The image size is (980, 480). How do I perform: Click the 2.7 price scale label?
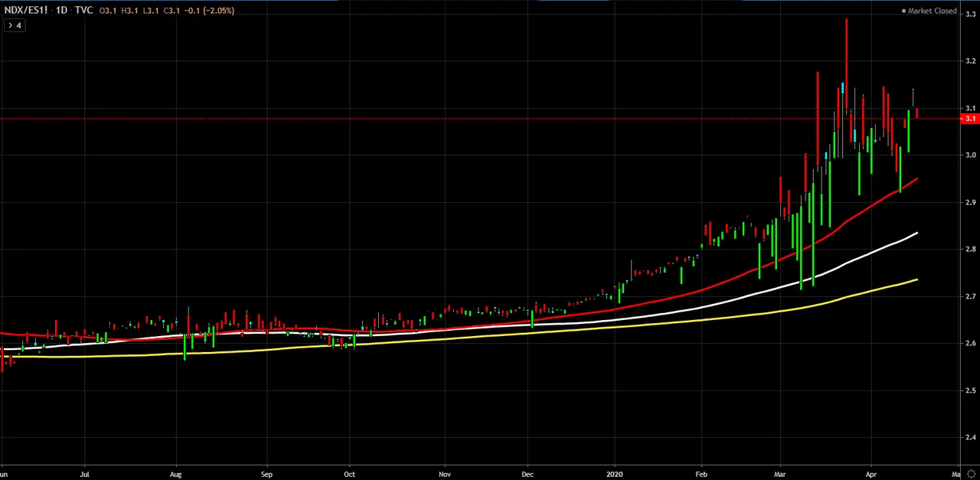pyautogui.click(x=970, y=296)
